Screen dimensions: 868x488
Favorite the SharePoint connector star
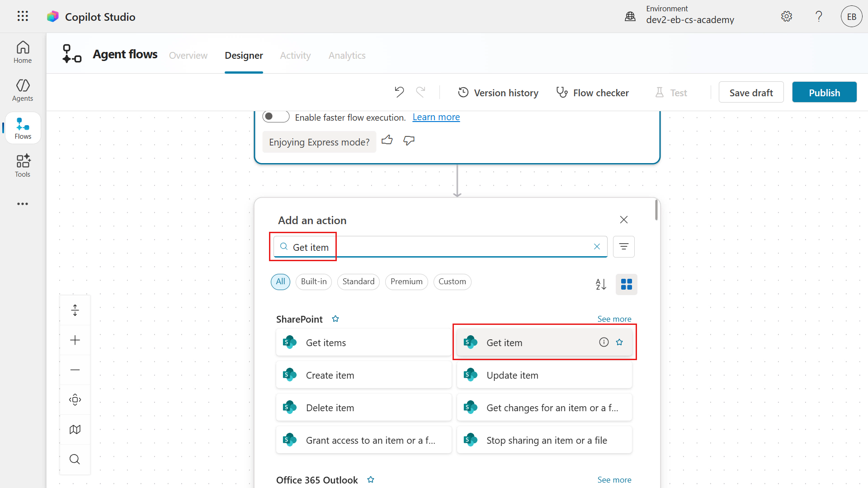(x=335, y=319)
